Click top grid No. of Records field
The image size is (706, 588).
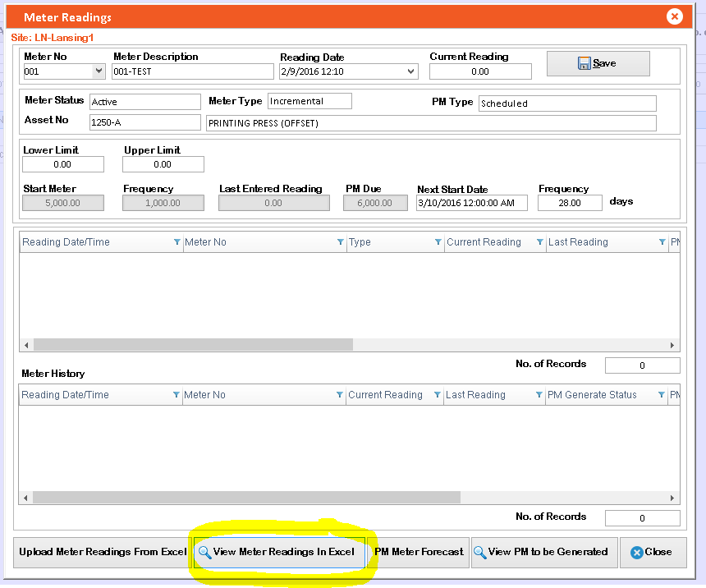[x=643, y=365]
